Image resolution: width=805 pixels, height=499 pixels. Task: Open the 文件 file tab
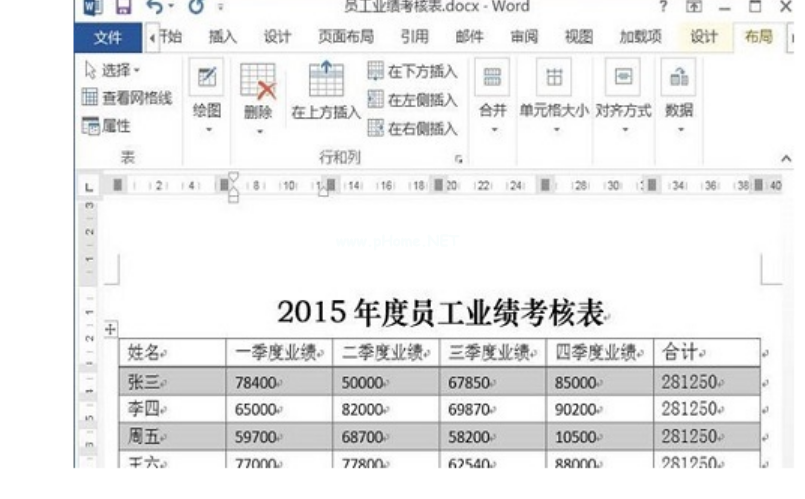click(107, 37)
